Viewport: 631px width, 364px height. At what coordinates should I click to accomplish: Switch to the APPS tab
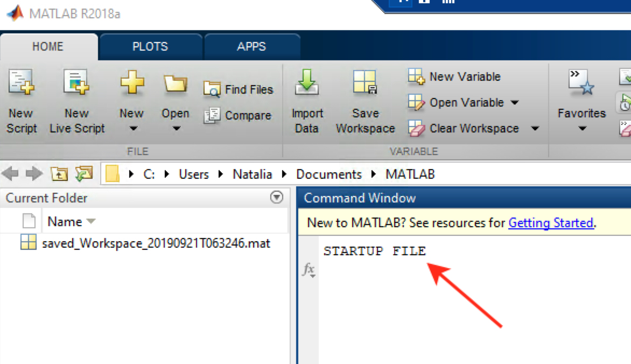(x=251, y=46)
